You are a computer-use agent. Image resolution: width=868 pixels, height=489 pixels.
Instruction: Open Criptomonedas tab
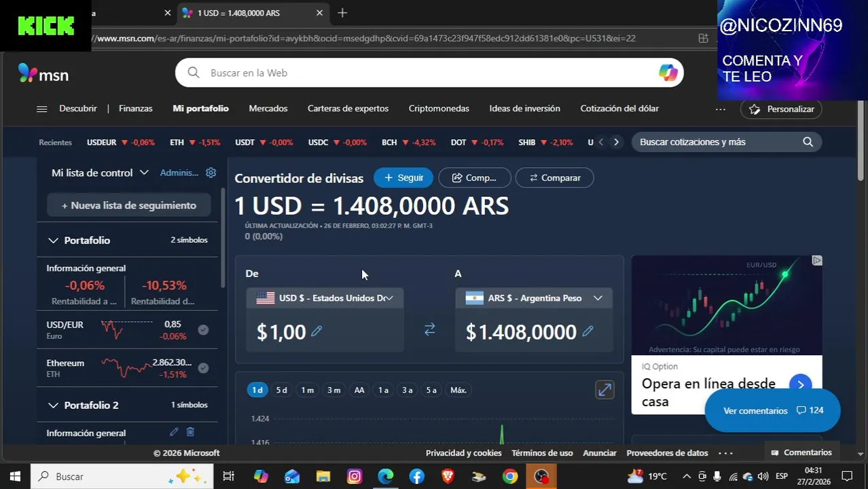[x=439, y=109]
